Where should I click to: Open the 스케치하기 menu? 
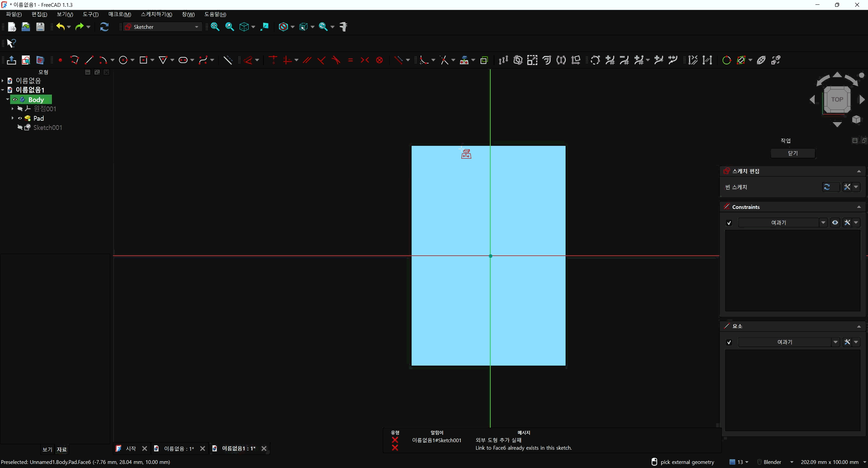[157, 14]
